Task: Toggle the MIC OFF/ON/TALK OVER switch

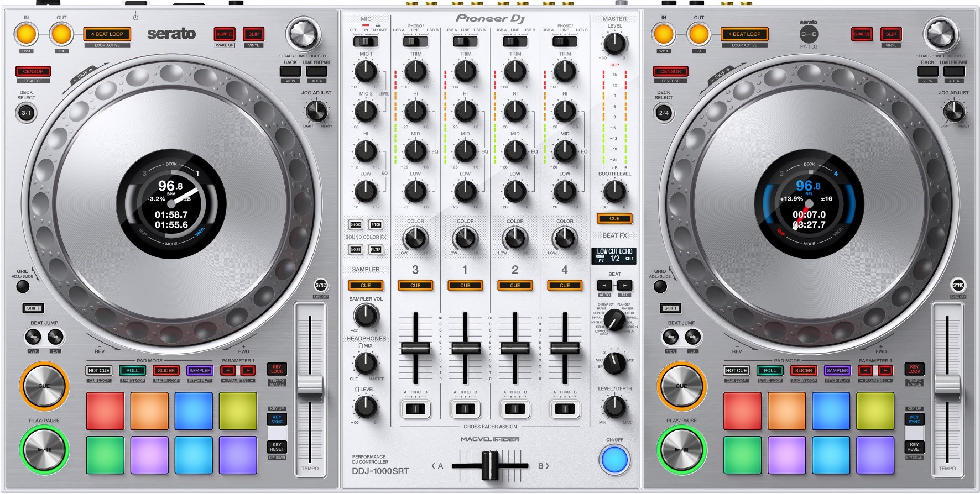Action: [366, 41]
